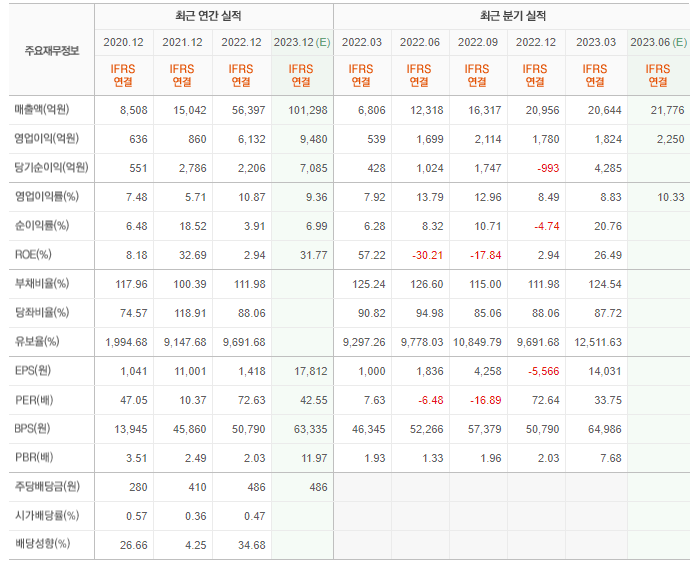The image size is (700, 563).
Task: Click the 최근 연간 실적 header
Action: point(208,16)
